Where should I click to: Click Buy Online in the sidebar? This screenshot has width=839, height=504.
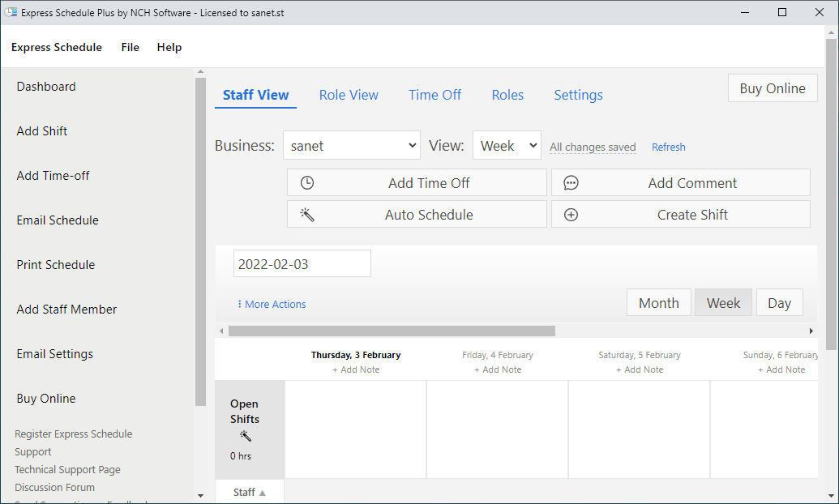[46, 399]
